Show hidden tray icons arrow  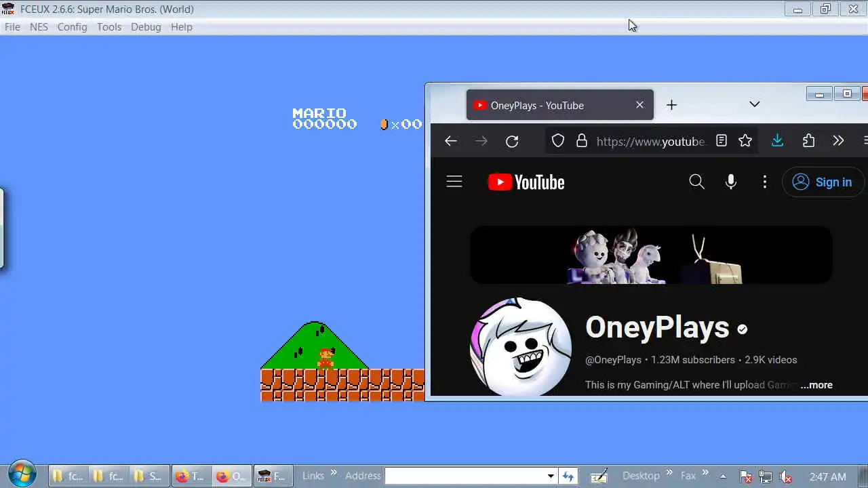(723, 476)
